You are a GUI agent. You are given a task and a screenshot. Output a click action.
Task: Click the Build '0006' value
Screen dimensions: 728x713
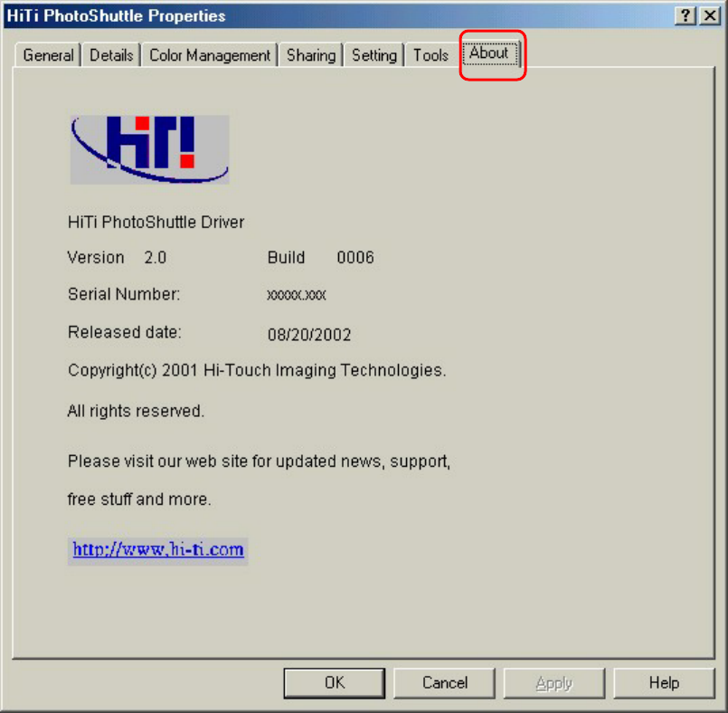tap(355, 257)
